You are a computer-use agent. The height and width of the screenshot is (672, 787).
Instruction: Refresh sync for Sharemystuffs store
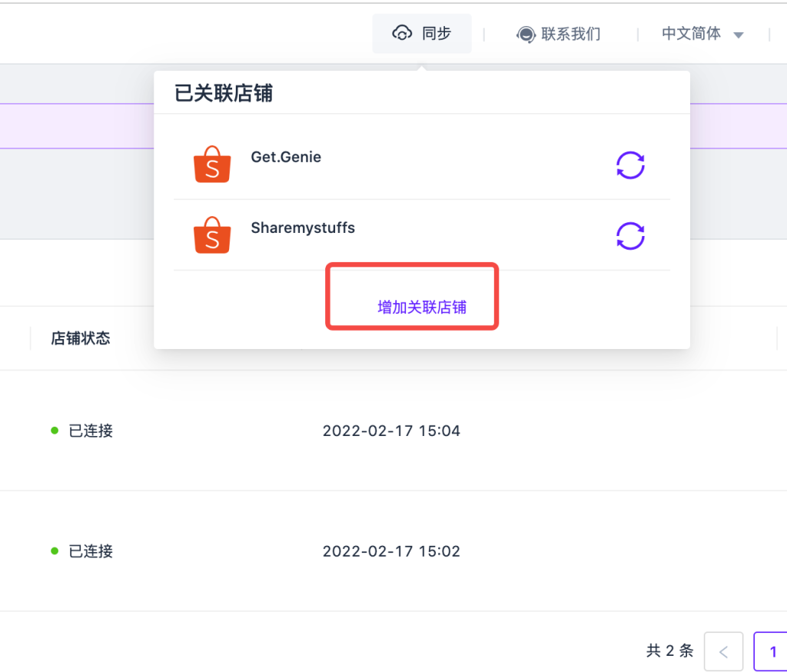point(630,236)
